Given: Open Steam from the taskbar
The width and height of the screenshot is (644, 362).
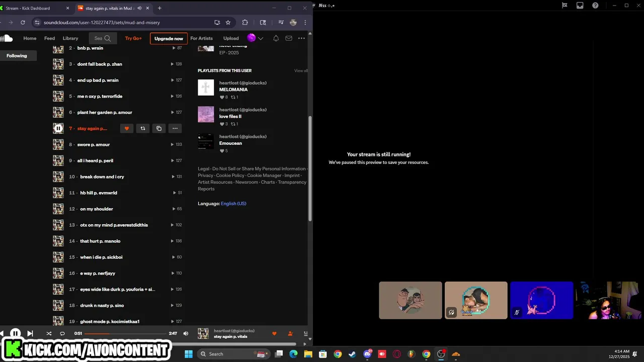Looking at the screenshot, I should point(352,354).
